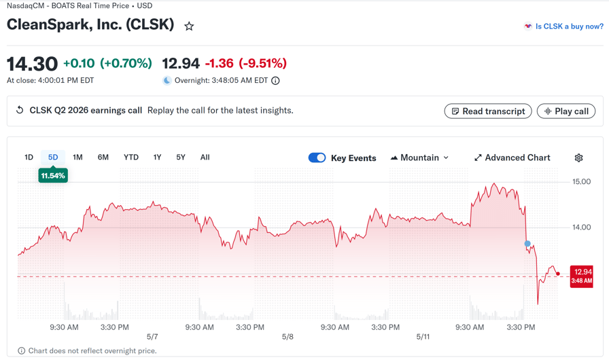The width and height of the screenshot is (609, 364).
Task: Select the 1D time range tab
Action: tap(29, 157)
